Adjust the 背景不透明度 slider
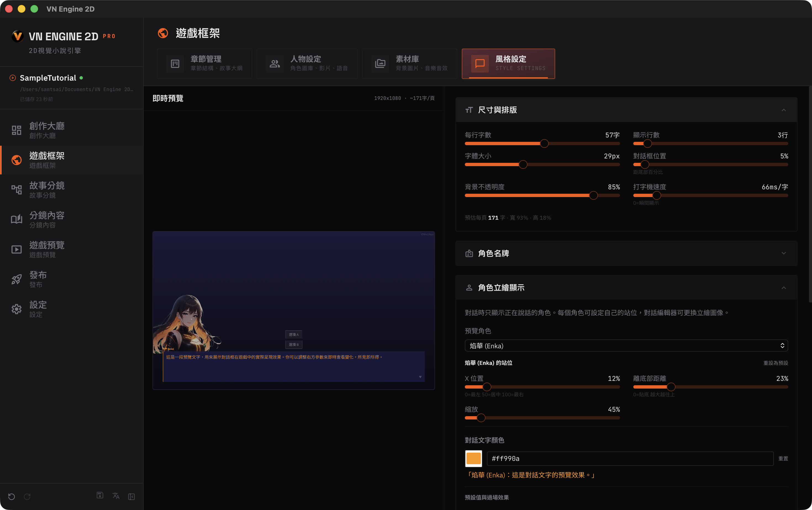The width and height of the screenshot is (812, 510). (542, 195)
